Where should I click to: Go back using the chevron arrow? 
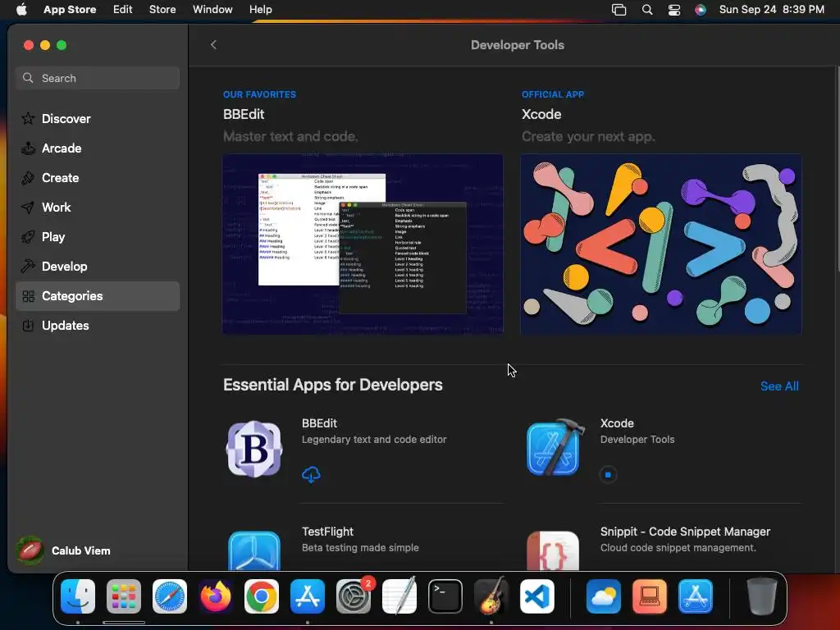pyautogui.click(x=213, y=45)
